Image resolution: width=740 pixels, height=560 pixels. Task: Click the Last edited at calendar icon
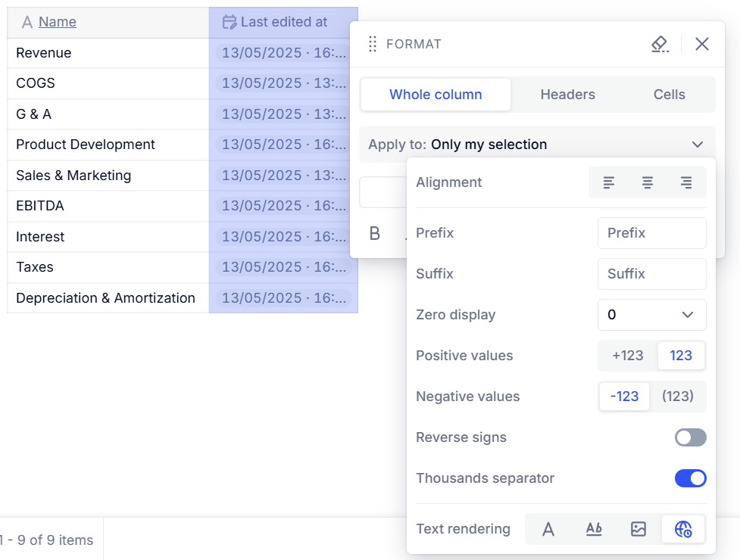click(x=229, y=22)
